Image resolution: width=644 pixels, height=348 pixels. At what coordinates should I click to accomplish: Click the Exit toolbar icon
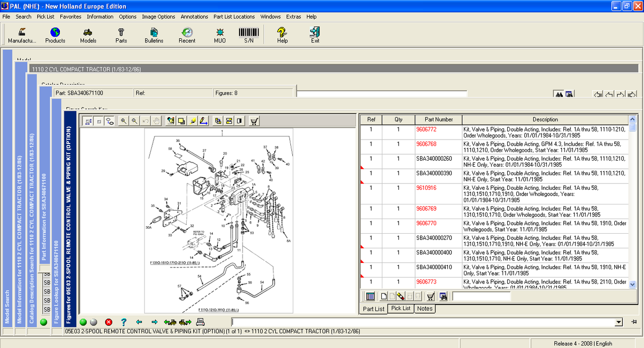[315, 35]
